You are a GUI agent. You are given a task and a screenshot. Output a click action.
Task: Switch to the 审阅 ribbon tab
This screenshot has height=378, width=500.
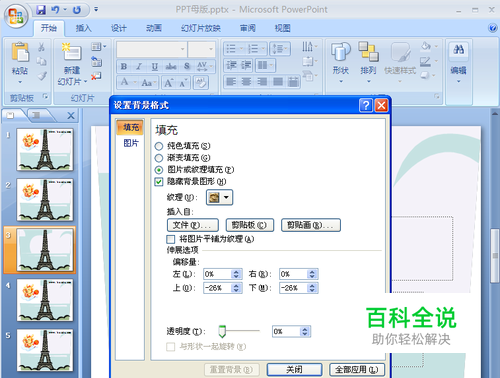point(248,28)
